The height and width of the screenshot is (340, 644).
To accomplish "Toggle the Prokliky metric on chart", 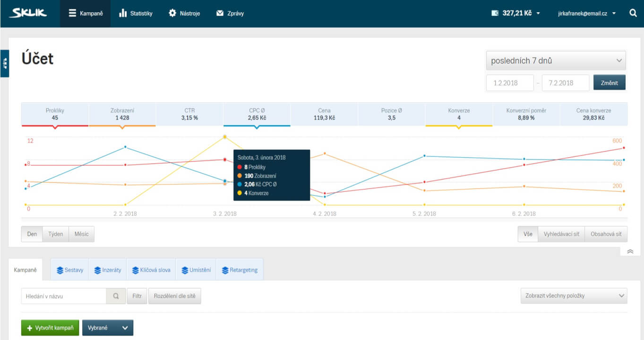I will point(55,114).
